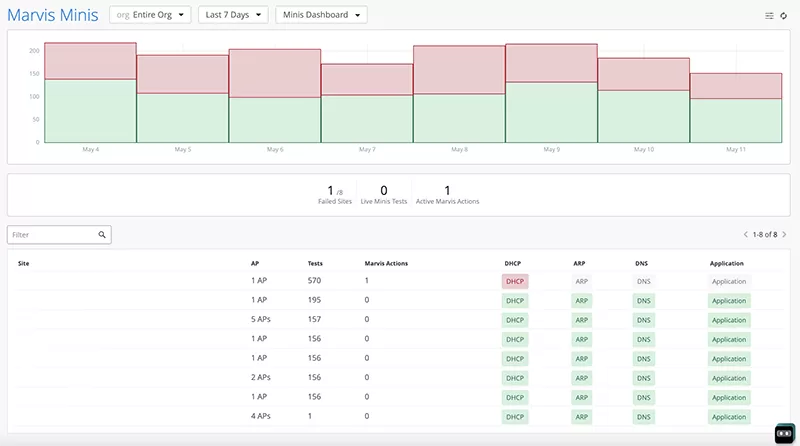Click the DHCP badge in 195 tests row
Image resolution: width=800 pixels, height=446 pixels.
[x=515, y=301]
